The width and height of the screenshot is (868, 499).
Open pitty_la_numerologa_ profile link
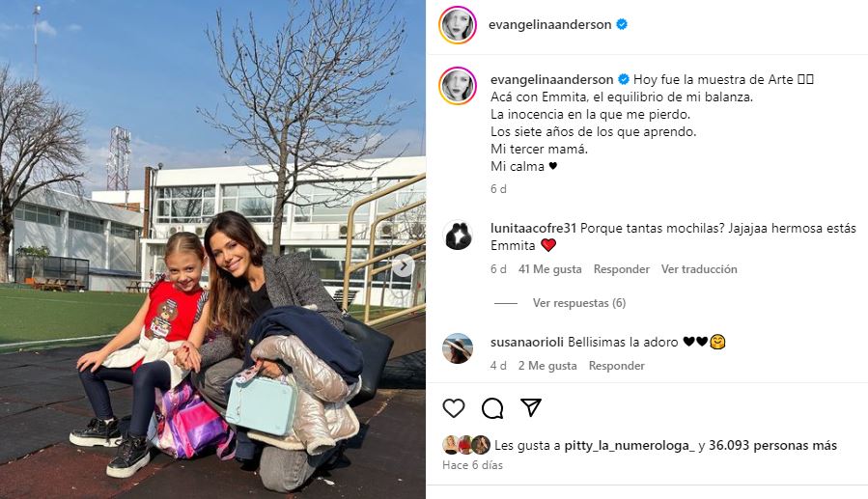coord(630,445)
